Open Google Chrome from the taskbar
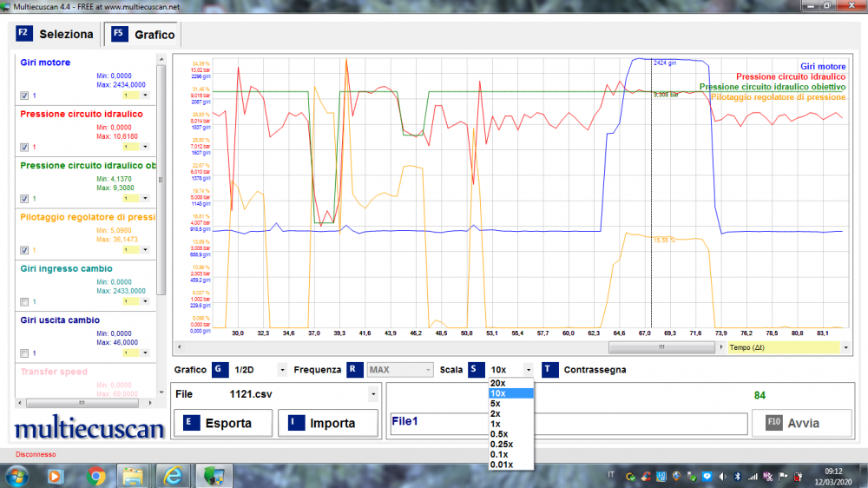 [x=96, y=475]
